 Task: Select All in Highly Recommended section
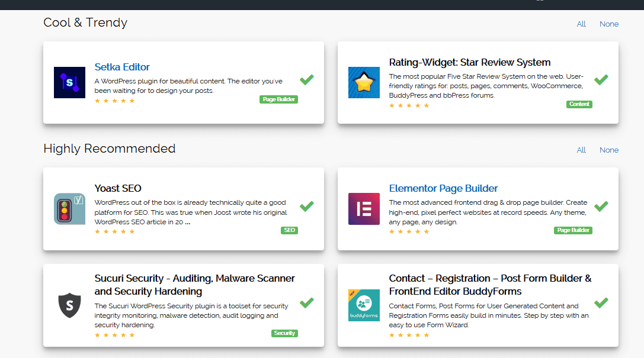pos(581,150)
